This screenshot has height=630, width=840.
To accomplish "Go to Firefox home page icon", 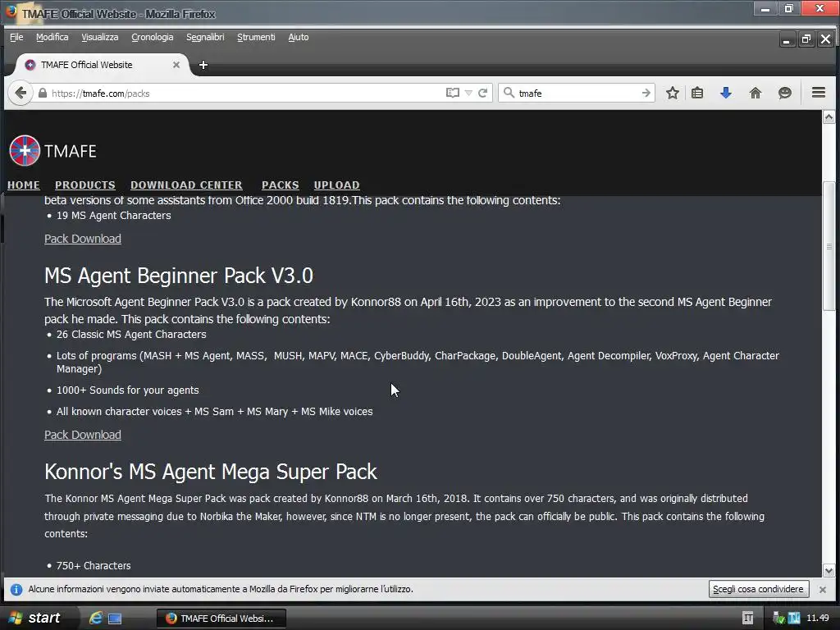I will click(x=756, y=94).
